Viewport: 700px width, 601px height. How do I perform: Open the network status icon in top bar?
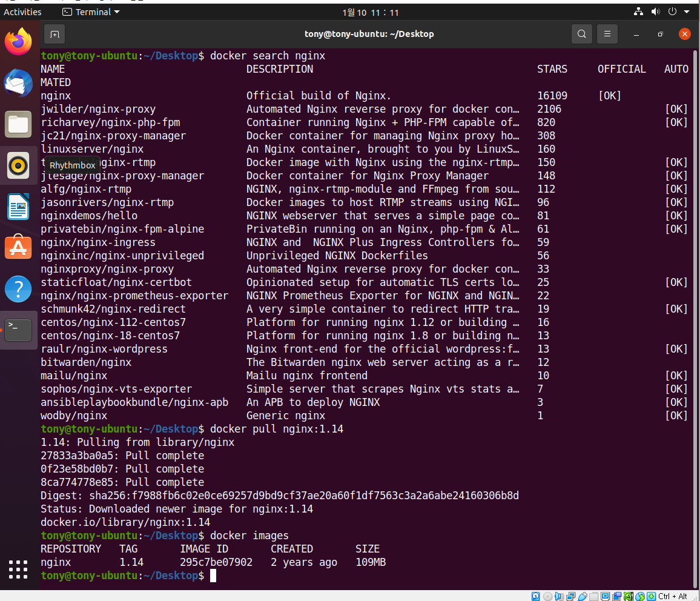click(638, 12)
